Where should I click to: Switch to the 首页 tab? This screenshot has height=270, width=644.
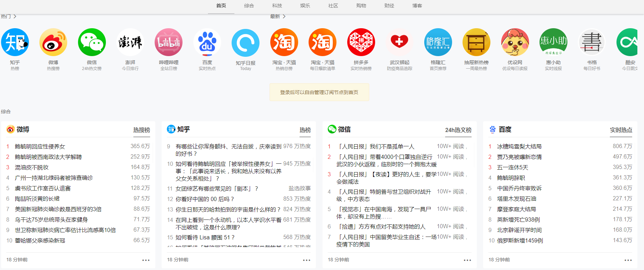point(221,6)
